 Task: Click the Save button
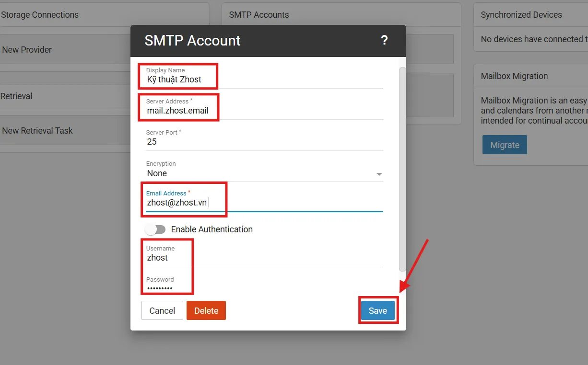[x=377, y=310]
